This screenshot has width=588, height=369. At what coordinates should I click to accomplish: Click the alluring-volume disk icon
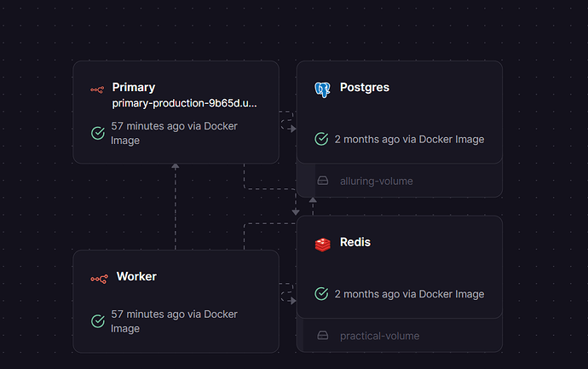click(x=323, y=181)
